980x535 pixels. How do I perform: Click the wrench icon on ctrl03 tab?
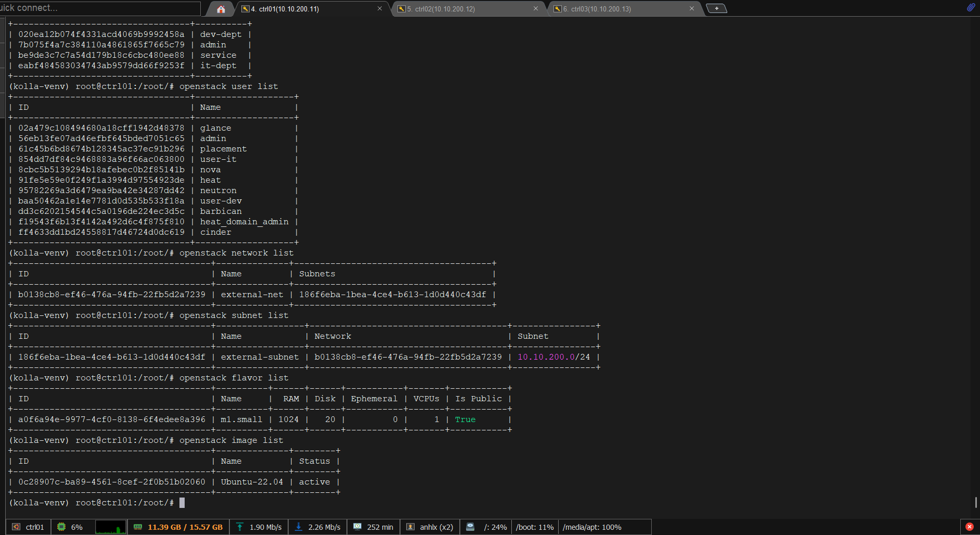coord(558,9)
